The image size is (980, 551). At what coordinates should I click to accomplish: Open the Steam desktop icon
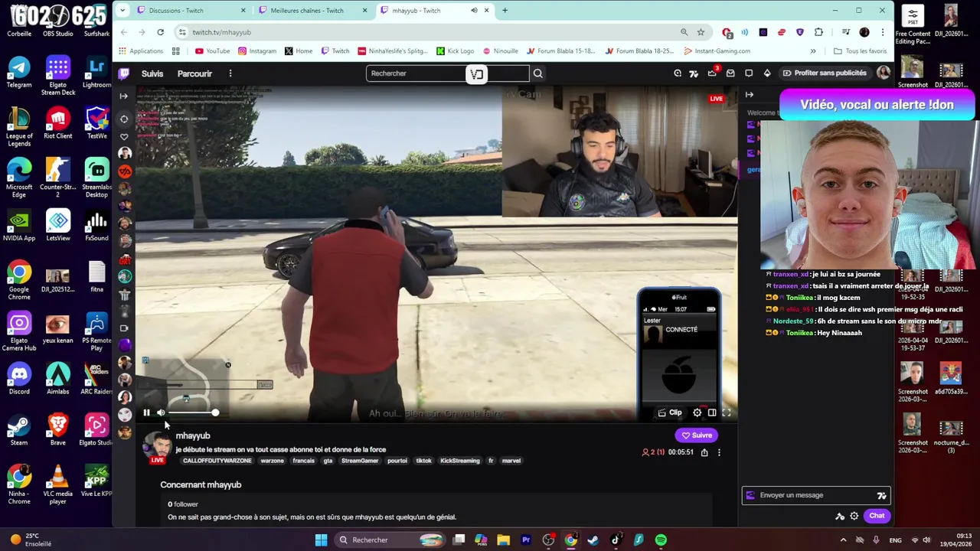19,429
